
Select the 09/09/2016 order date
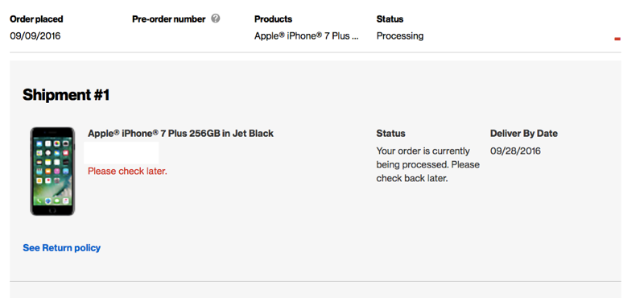coord(35,36)
